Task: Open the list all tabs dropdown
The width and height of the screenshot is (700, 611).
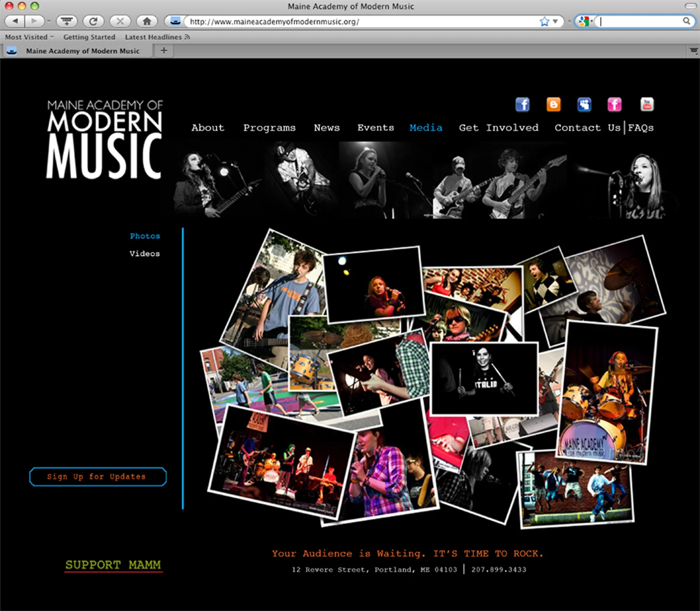Action: 693,51
